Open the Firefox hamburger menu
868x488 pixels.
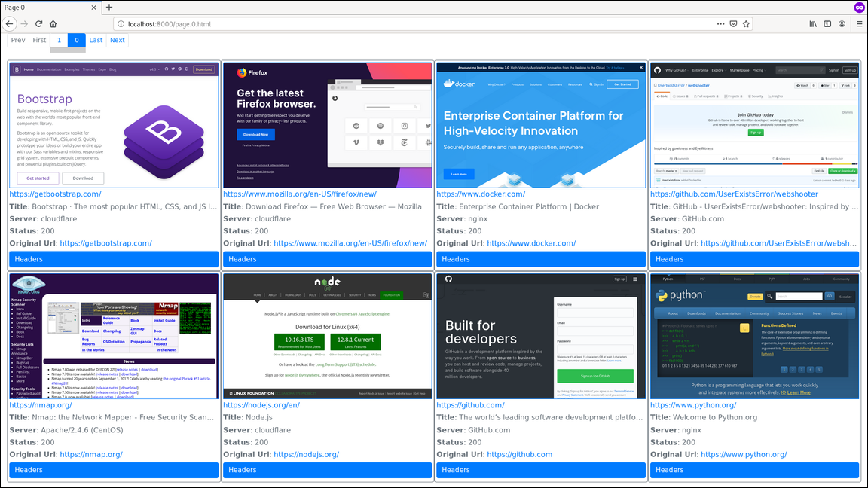859,24
